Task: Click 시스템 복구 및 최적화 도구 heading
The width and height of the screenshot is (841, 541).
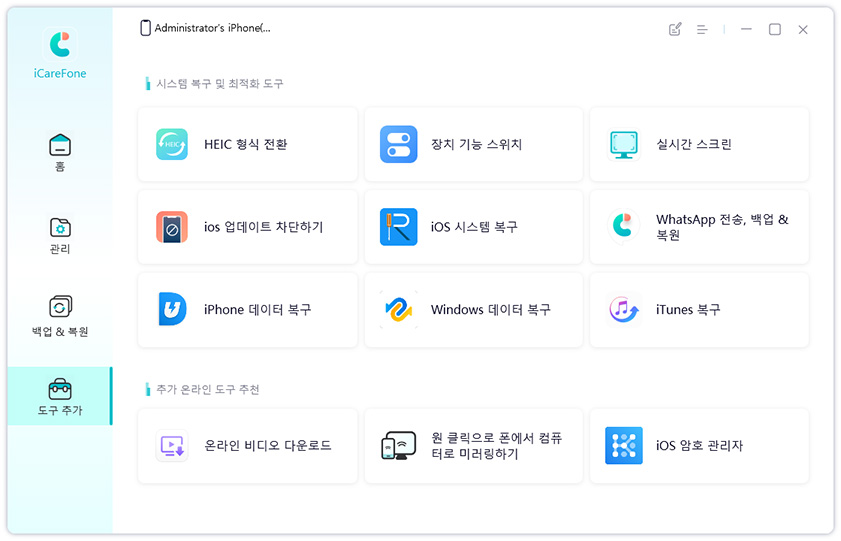Action: tap(219, 84)
